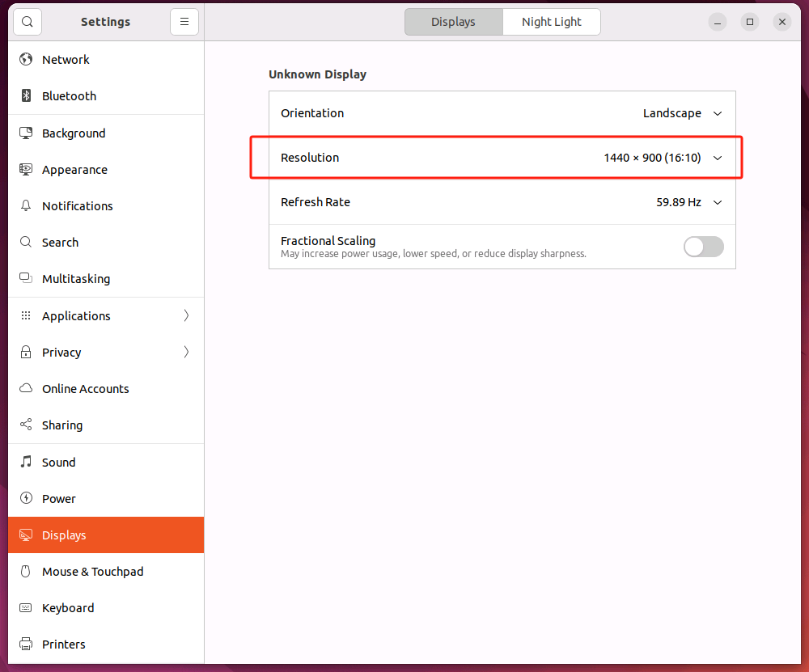Click the Orientation label text
This screenshot has width=809, height=672.
pyautogui.click(x=312, y=113)
